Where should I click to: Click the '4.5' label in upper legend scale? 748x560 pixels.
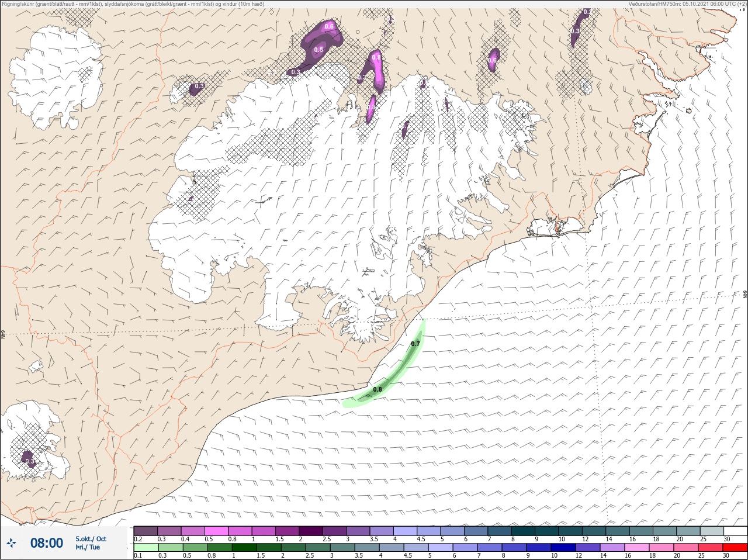pyautogui.click(x=421, y=539)
